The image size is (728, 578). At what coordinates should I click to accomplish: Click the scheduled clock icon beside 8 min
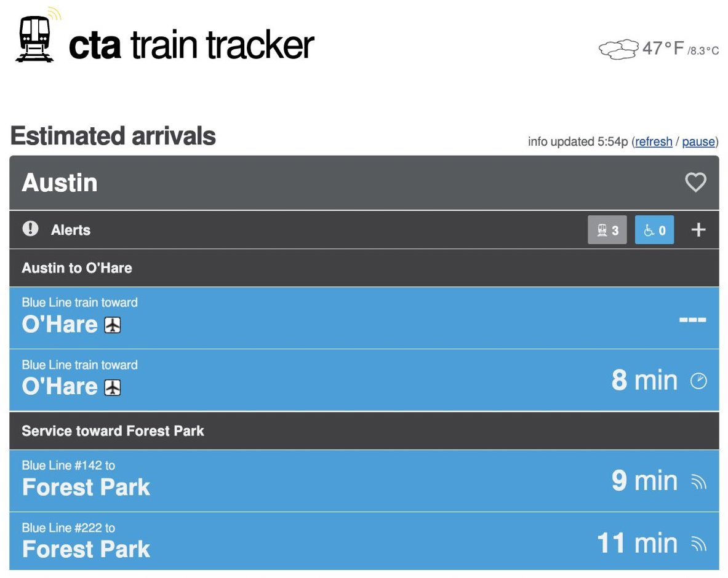click(x=698, y=381)
